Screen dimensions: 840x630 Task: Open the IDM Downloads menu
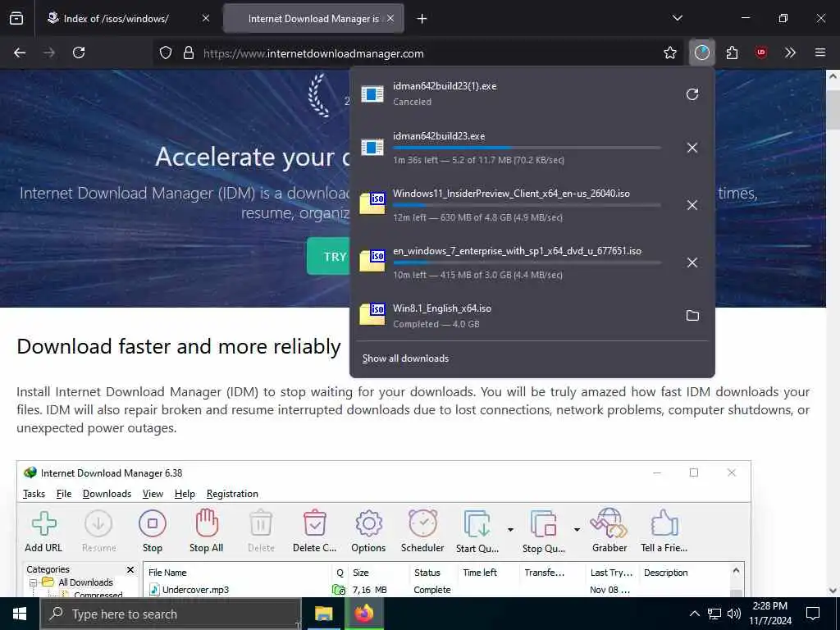pos(107,493)
